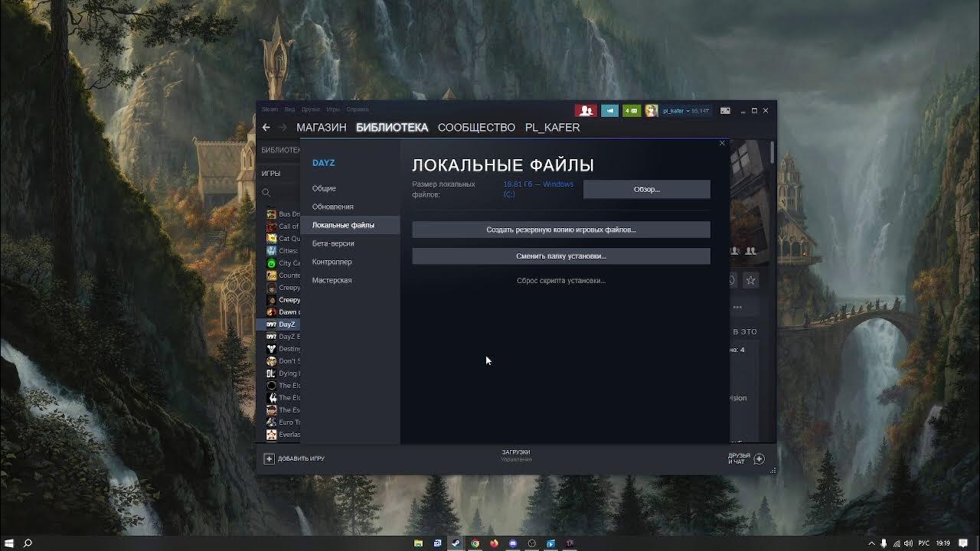Open the red friends activity icon
The width and height of the screenshot is (980, 551).
586,110
